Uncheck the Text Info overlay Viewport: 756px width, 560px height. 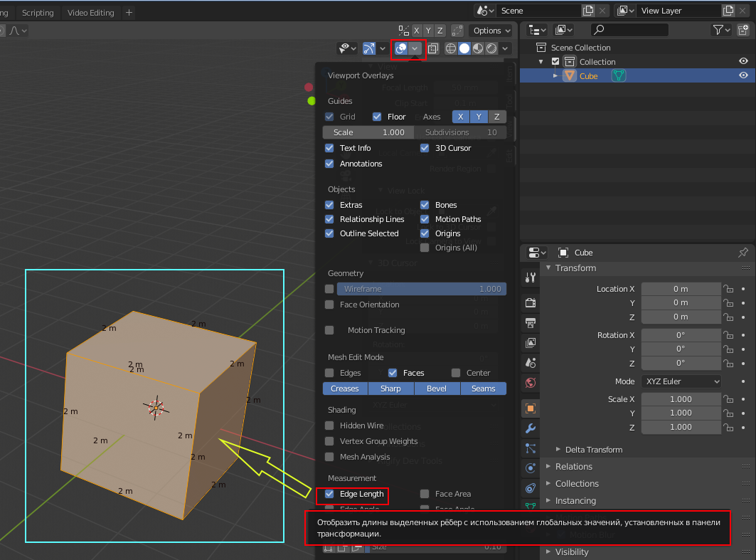[x=329, y=148]
